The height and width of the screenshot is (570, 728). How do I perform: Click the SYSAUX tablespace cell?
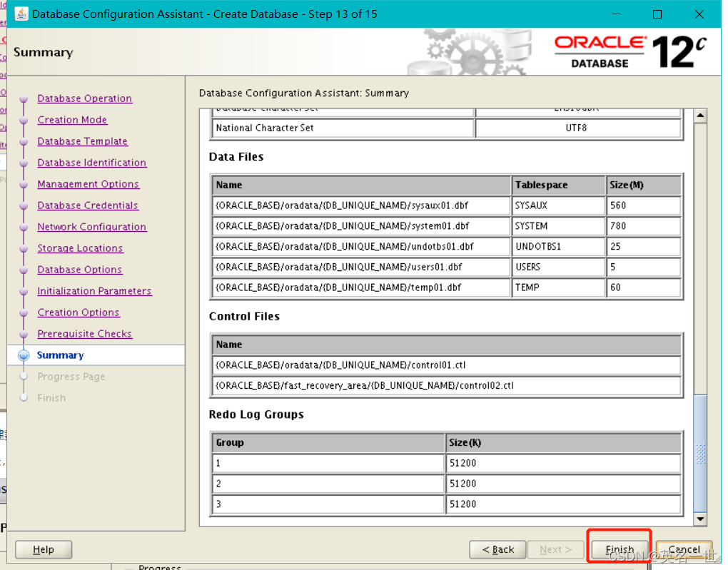559,205
